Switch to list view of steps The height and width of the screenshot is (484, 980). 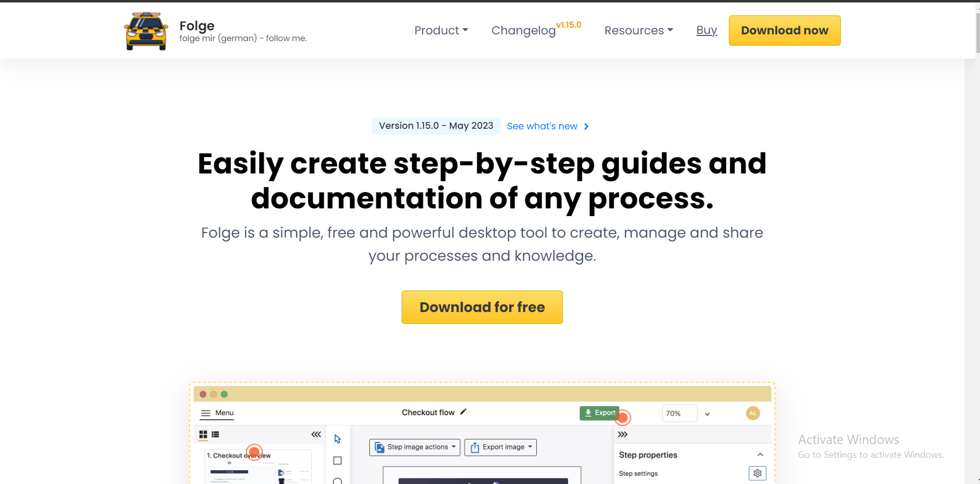[215, 435]
